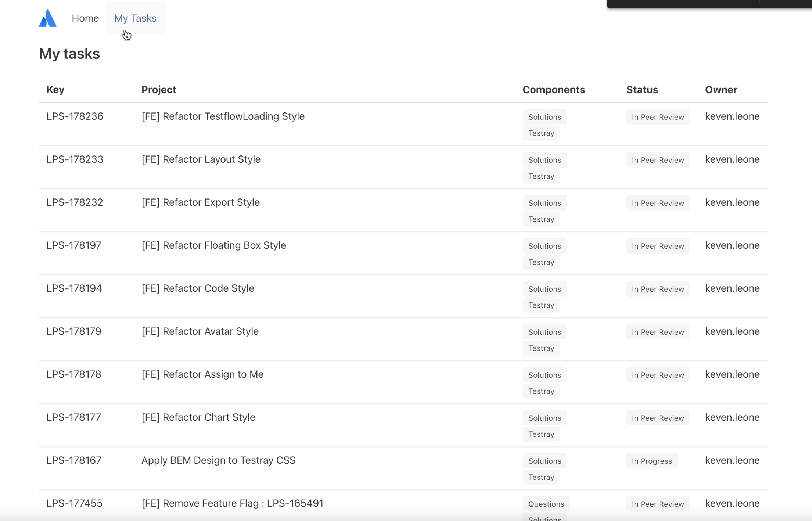Click the Refactor Layout Style project title
The image size is (812, 521).
(x=201, y=159)
